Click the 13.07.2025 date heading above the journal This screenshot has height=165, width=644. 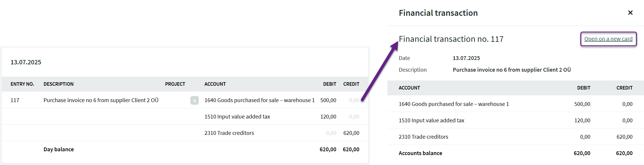pos(26,62)
